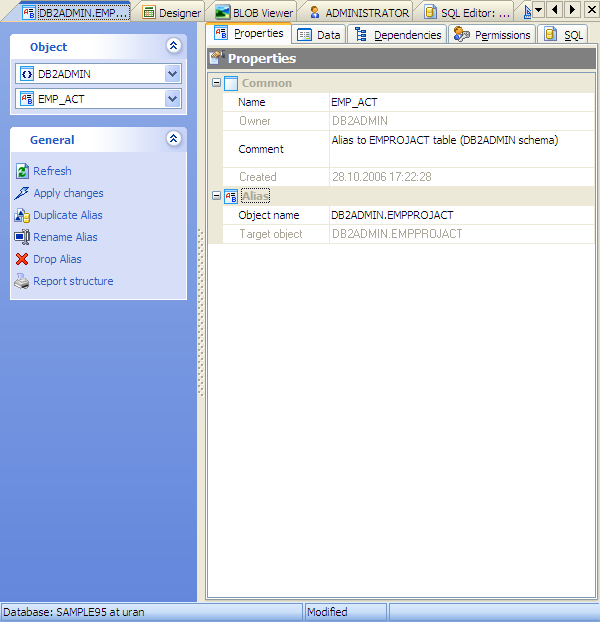The height and width of the screenshot is (622, 600).
Task: Click the Duplicate Alias icon
Action: point(22,215)
